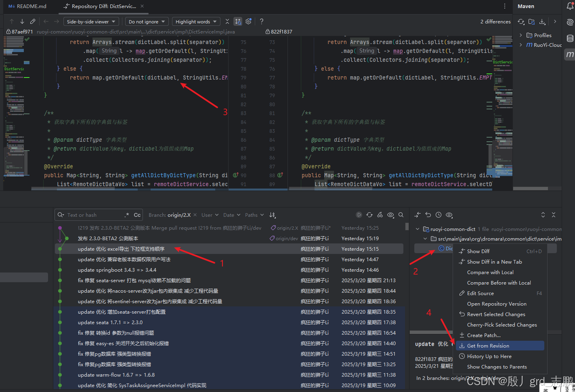575x392 pixels.
Task: Choose Show Diff in a New Tab
Action: click(x=500, y=262)
